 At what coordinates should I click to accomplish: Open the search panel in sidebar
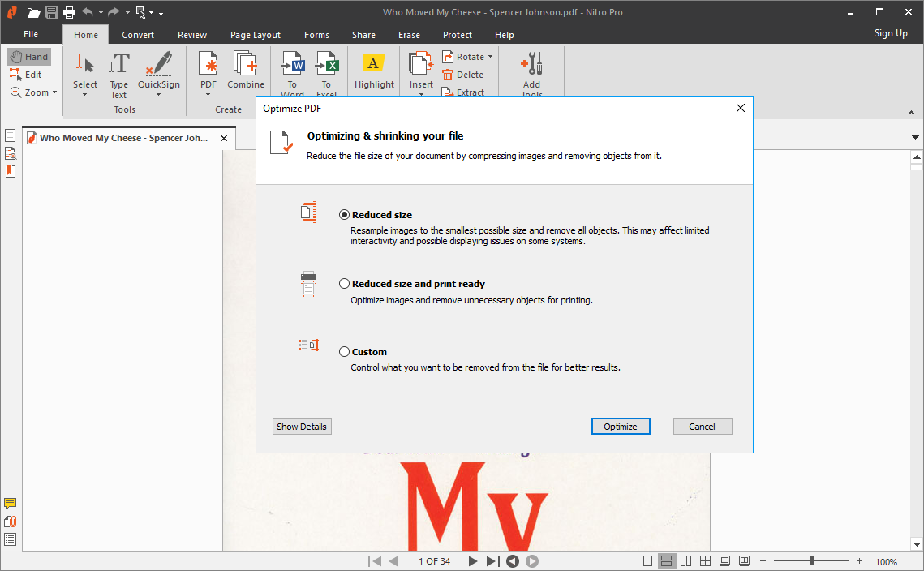click(x=10, y=154)
